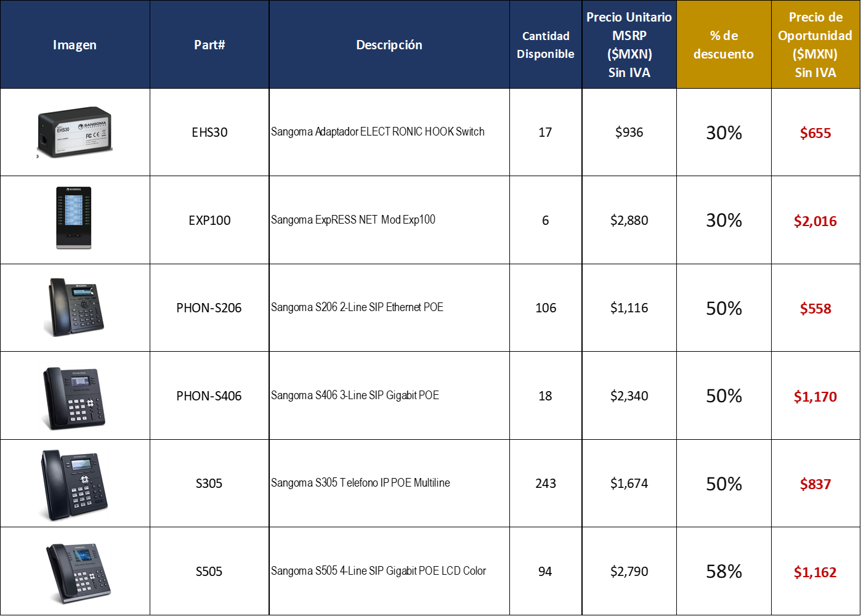
Task: Click quantity 243 cell
Action: [546, 484]
